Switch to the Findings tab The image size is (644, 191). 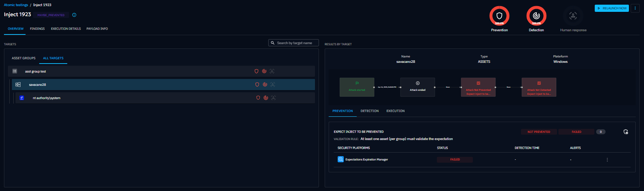point(37,29)
